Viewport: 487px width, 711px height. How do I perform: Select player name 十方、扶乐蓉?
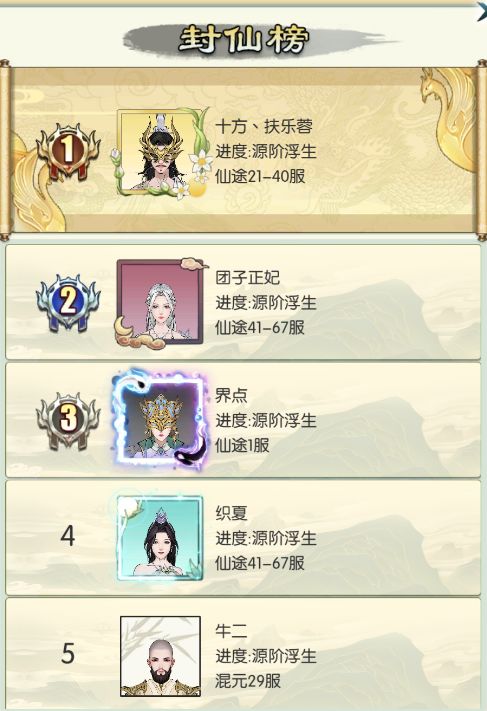click(264, 126)
